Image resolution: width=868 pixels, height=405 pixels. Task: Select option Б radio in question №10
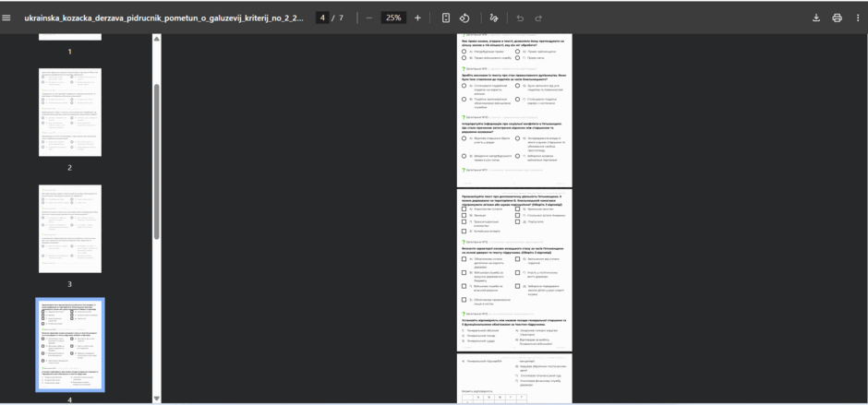click(517, 138)
